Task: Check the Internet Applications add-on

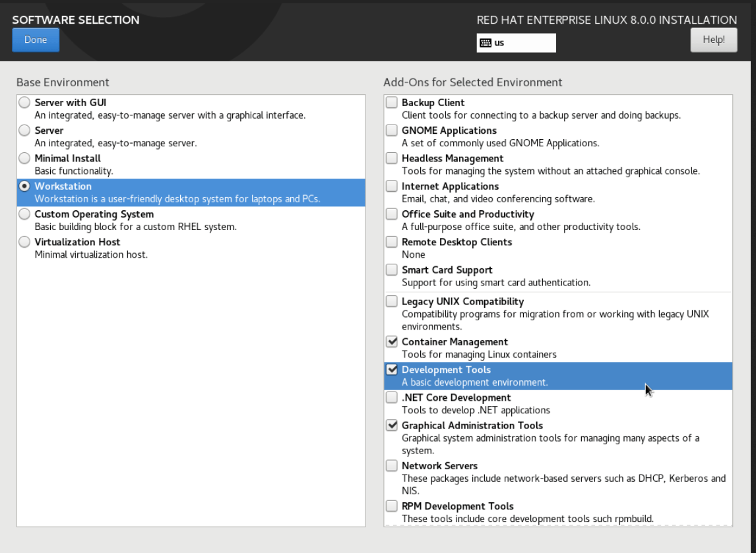Action: click(x=391, y=185)
